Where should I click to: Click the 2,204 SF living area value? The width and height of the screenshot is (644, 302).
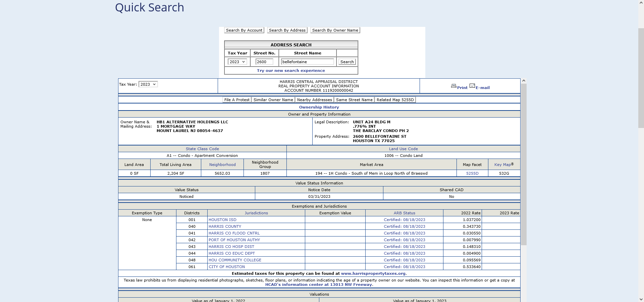point(176,173)
